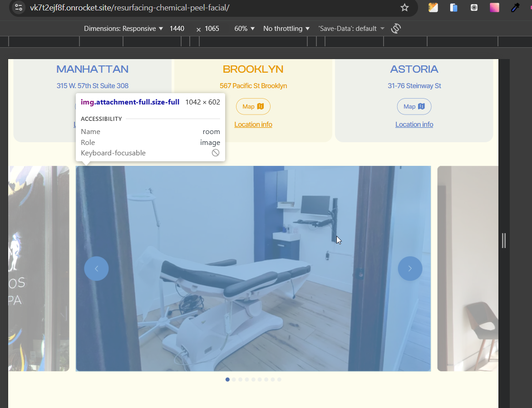Select the seventh carousel pagination dot
The width and height of the screenshot is (532, 408).
266,379
